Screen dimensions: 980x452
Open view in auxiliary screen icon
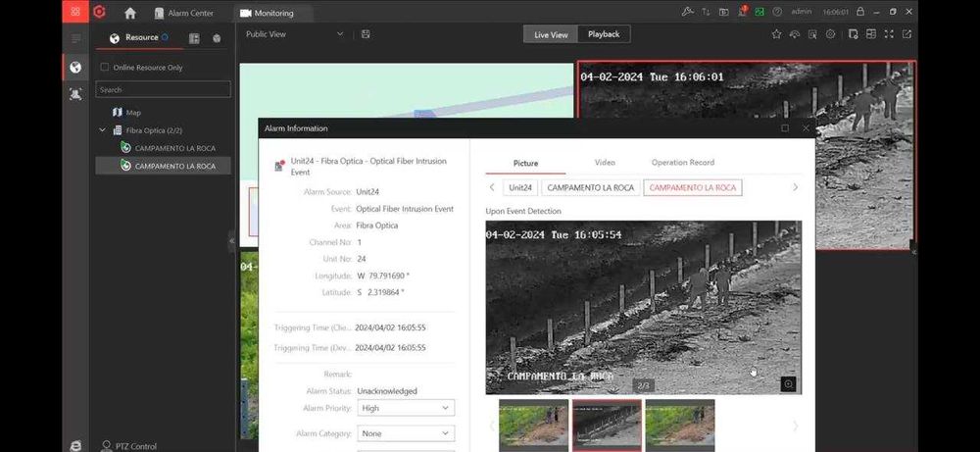[906, 34]
